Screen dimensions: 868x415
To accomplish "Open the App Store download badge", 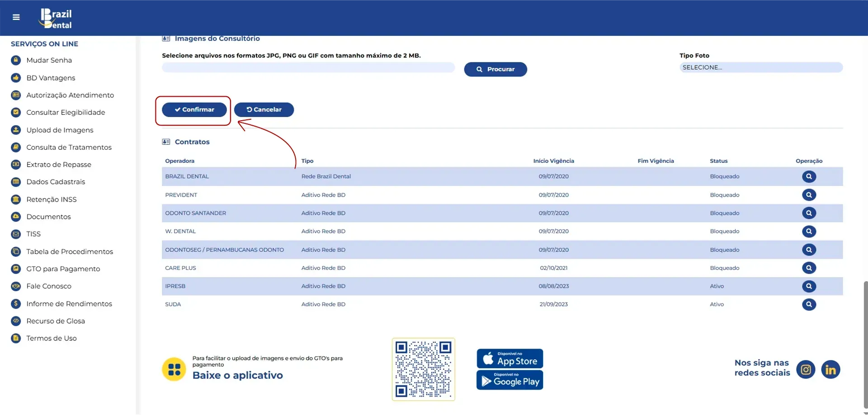I will point(509,358).
